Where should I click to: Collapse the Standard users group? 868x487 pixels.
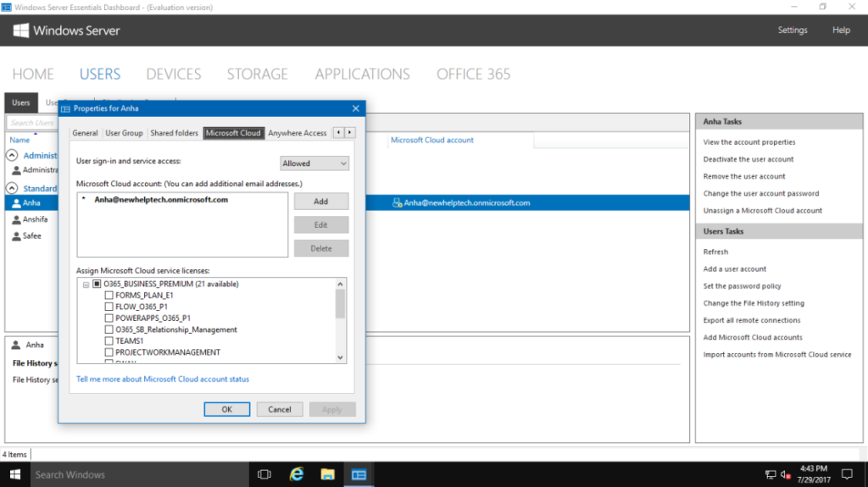click(12, 188)
